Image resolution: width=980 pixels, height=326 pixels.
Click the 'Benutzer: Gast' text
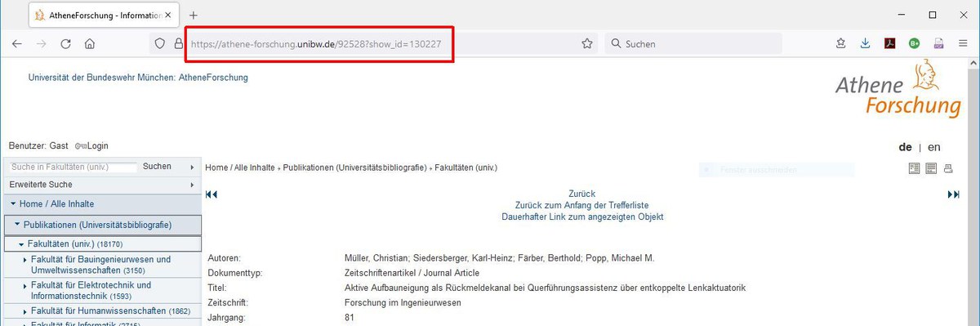pos(38,145)
